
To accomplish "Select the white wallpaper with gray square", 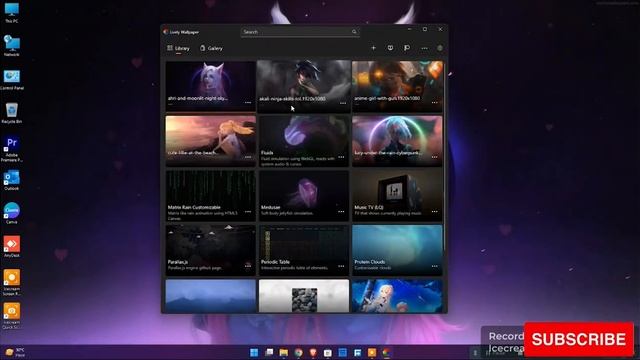I will tap(304, 296).
